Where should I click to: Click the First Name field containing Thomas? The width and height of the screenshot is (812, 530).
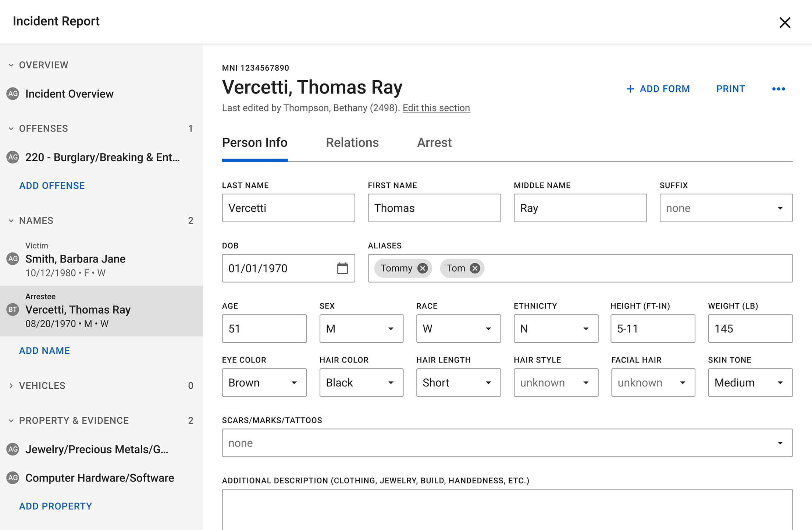(x=434, y=208)
